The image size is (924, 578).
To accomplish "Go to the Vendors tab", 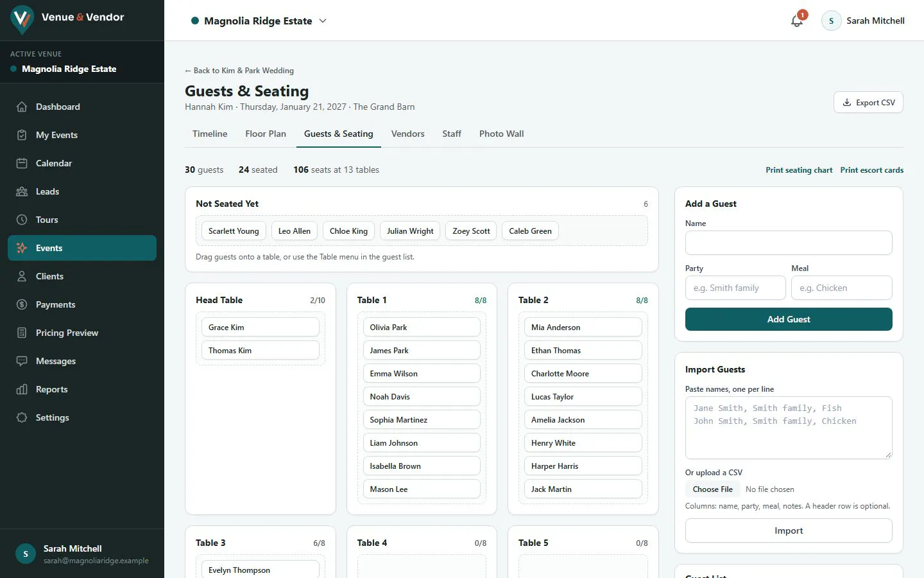I will 408,134.
